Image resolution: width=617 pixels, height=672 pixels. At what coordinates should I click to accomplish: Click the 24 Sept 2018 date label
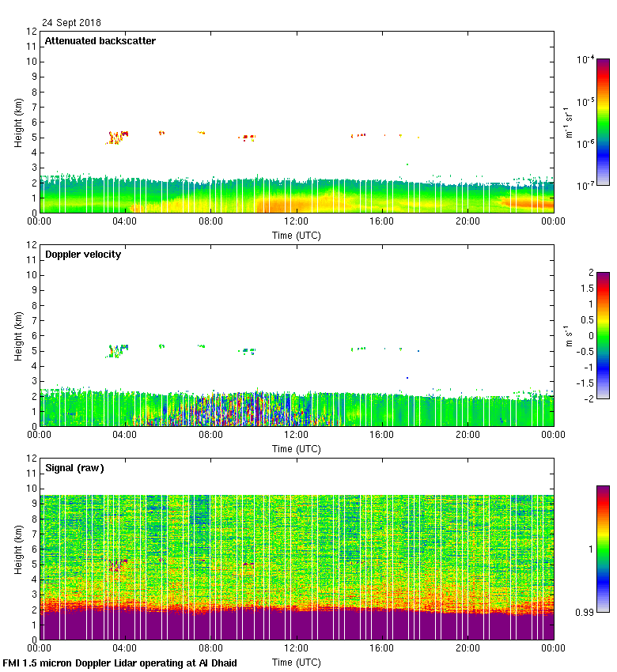[71, 23]
